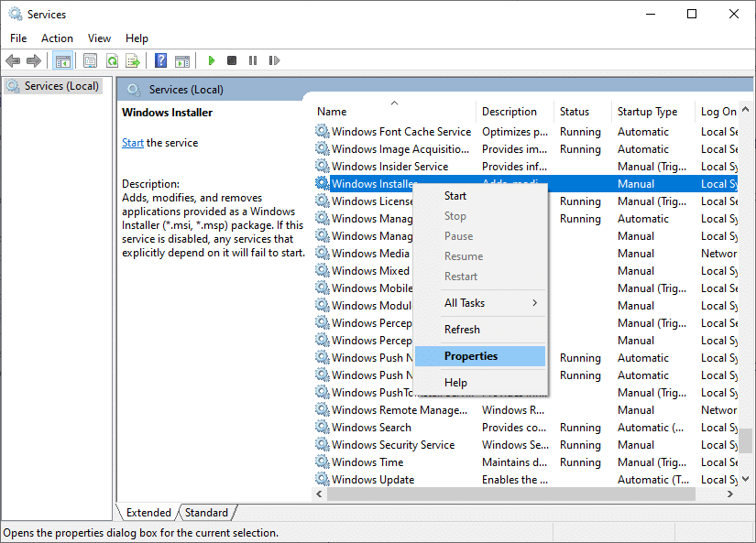The height and width of the screenshot is (543, 756).
Task: Toggle Show/Hide Console Tree icon
Action: (62, 60)
